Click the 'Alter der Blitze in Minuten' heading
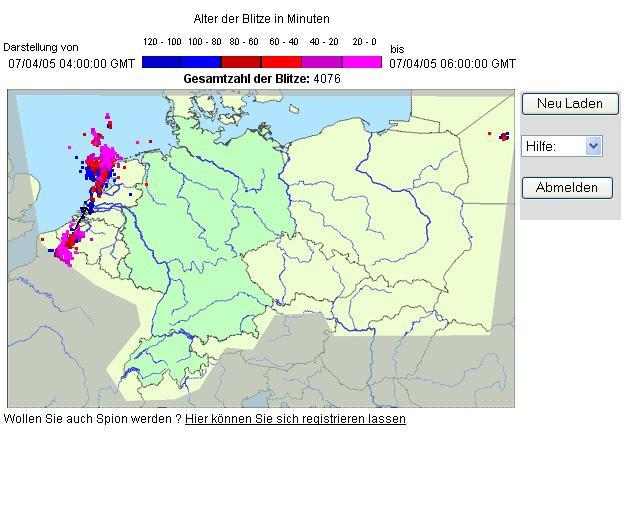Viewport: 640px width, 512px height. 261,19
